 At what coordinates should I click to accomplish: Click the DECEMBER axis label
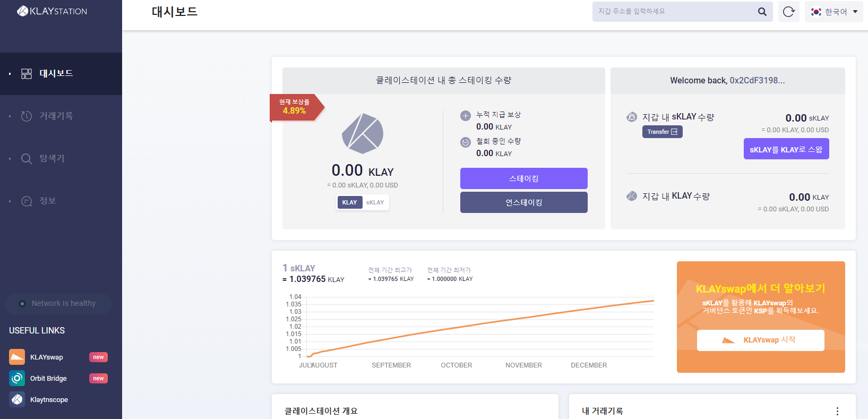click(x=589, y=365)
